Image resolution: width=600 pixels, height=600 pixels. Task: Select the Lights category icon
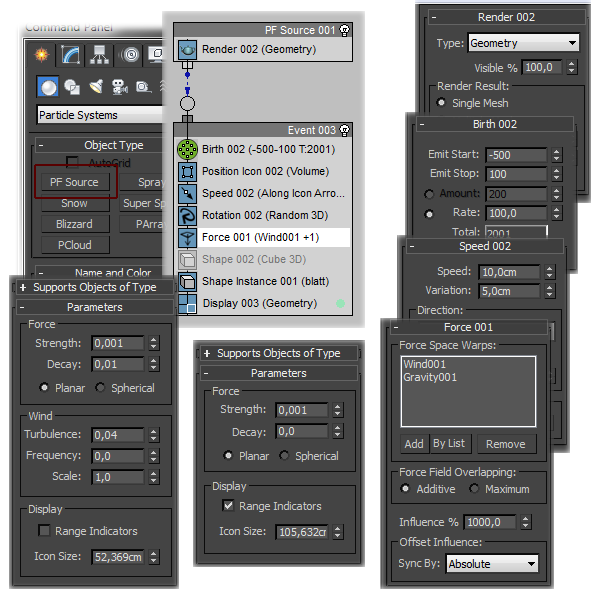click(97, 87)
